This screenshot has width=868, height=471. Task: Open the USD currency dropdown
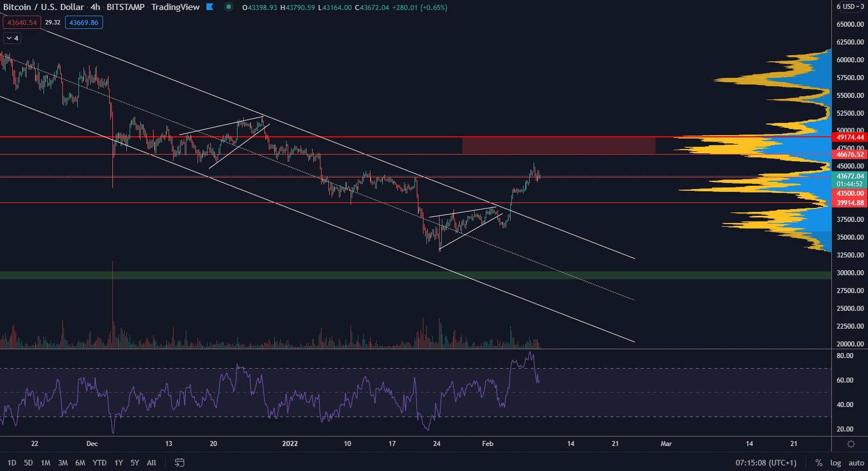(851, 7)
